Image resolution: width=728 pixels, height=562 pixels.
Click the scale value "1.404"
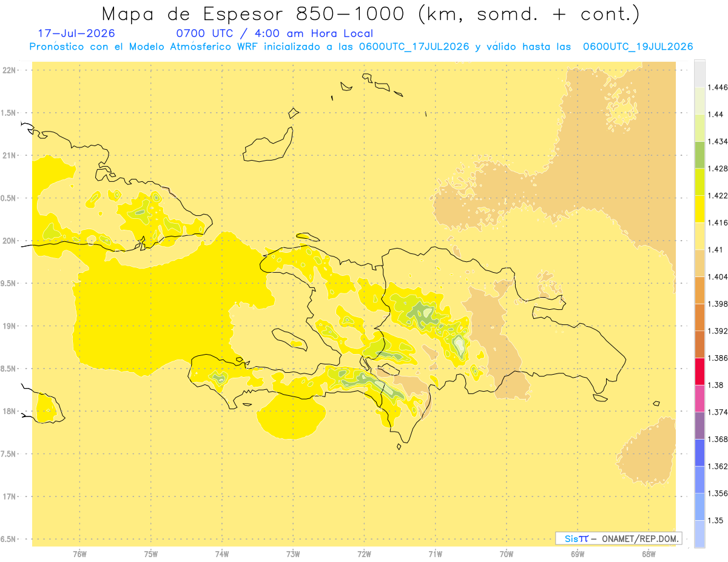(x=717, y=277)
